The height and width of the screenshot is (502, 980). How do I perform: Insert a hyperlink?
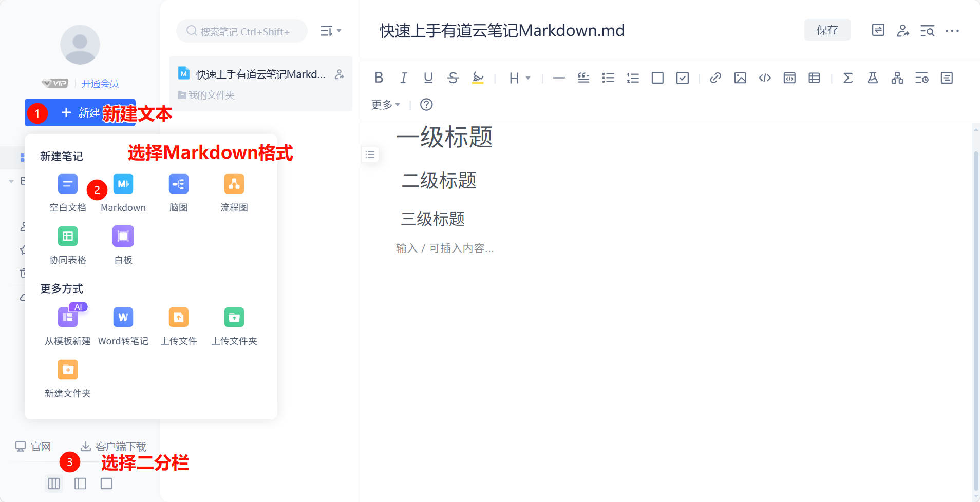pos(715,78)
